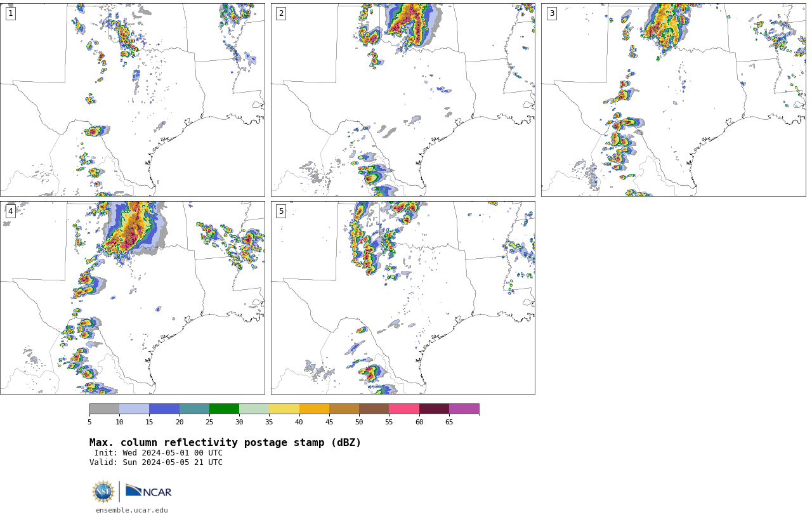This screenshot has height=517, width=812.
Task: Click the NSF logo
Action: point(103,492)
